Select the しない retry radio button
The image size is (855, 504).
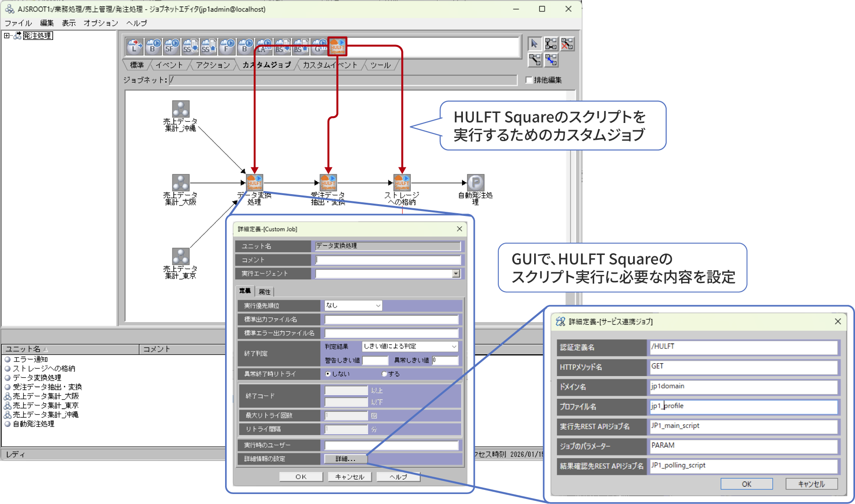(328, 374)
